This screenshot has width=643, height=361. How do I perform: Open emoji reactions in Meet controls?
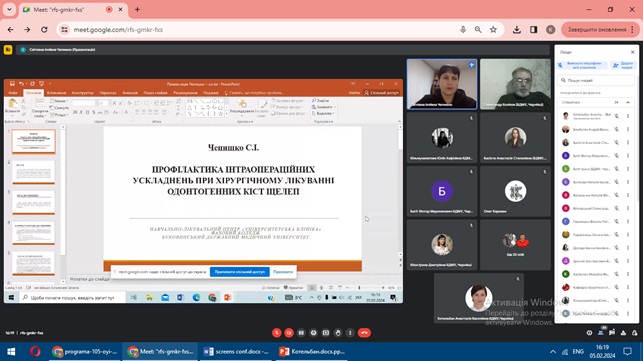[x=314, y=333]
